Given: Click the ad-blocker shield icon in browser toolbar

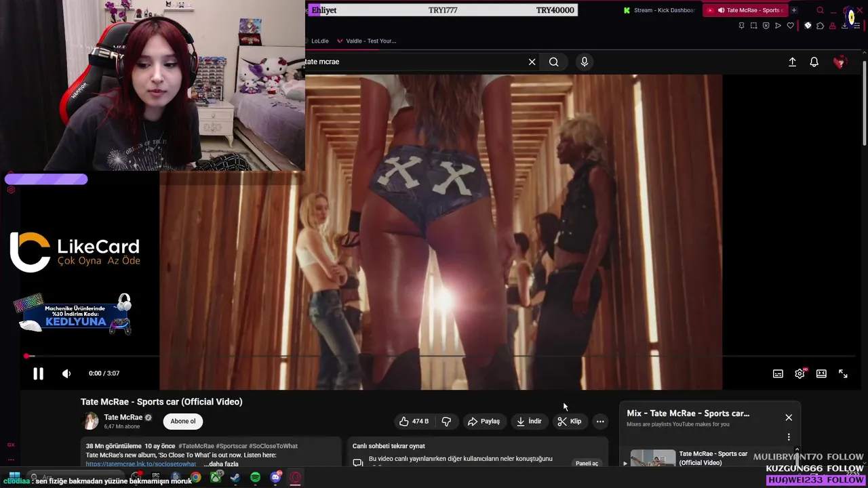Looking at the screenshot, I should coord(766,26).
